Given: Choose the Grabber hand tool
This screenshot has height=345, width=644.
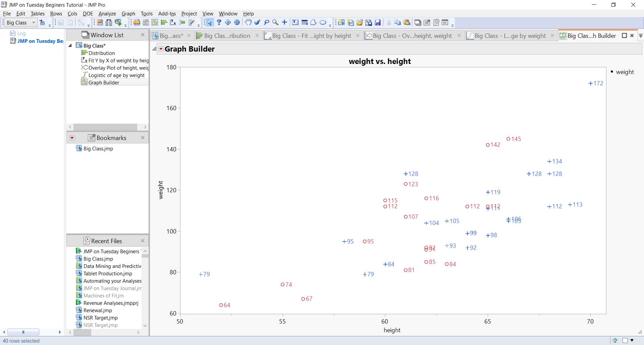Looking at the screenshot, I should 248,22.
